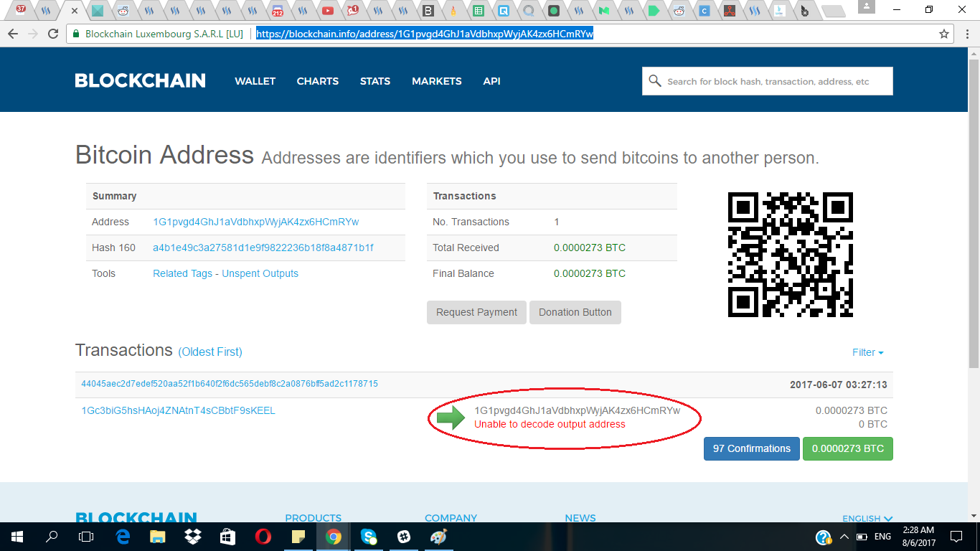The height and width of the screenshot is (551, 980).
Task: Open the CHARTS menu item
Action: click(x=318, y=81)
